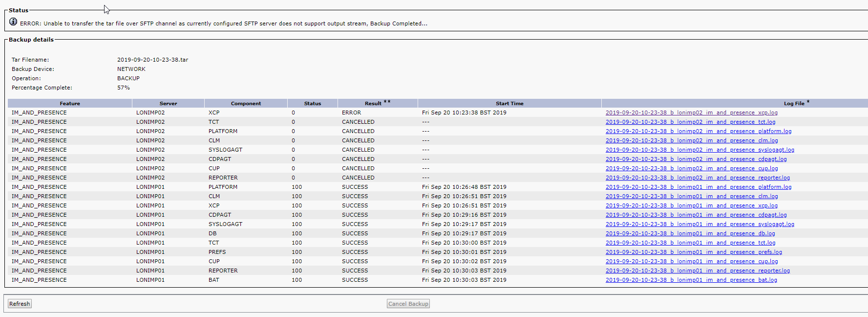Open the lonimp02 tct.log file link
868x317 pixels.
pos(690,122)
